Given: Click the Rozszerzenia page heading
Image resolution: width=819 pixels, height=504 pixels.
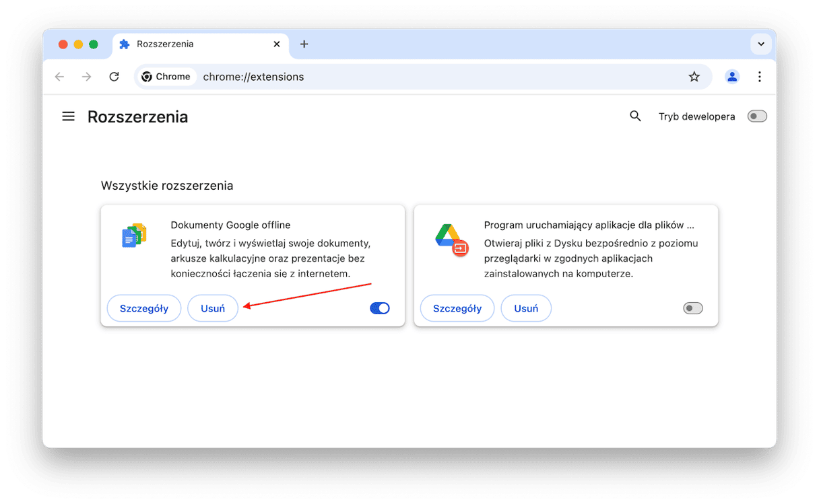Looking at the screenshot, I should click(x=137, y=117).
